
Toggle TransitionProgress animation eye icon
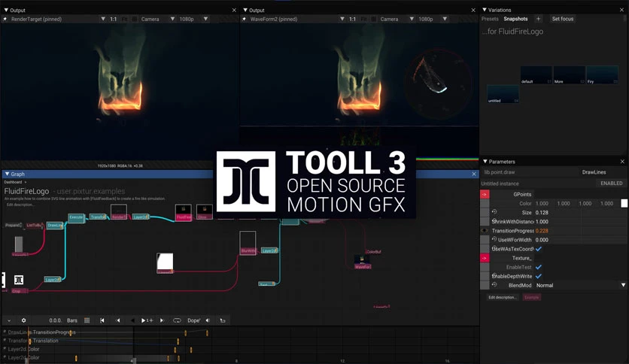[485, 230]
